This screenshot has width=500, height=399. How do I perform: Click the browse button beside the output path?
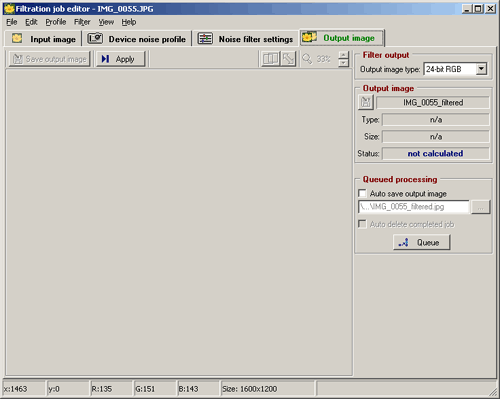click(x=480, y=207)
